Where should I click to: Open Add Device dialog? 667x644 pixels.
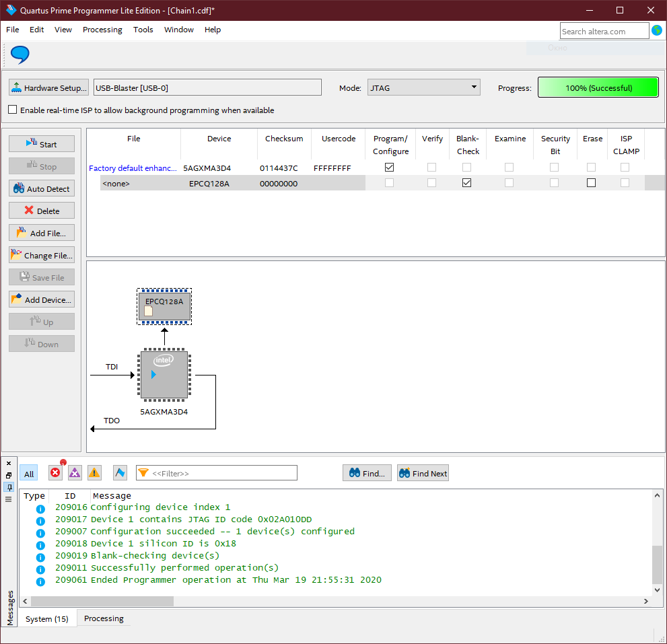42,299
